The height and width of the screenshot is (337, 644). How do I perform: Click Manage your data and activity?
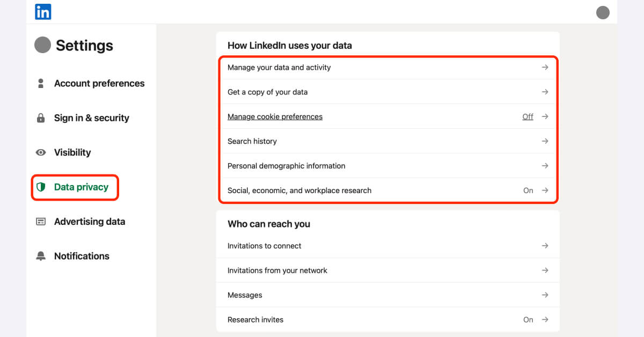(x=279, y=67)
